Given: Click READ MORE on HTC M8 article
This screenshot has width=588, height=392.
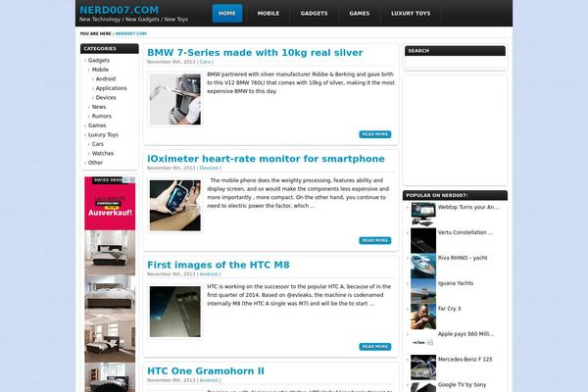Looking at the screenshot, I should (x=375, y=347).
